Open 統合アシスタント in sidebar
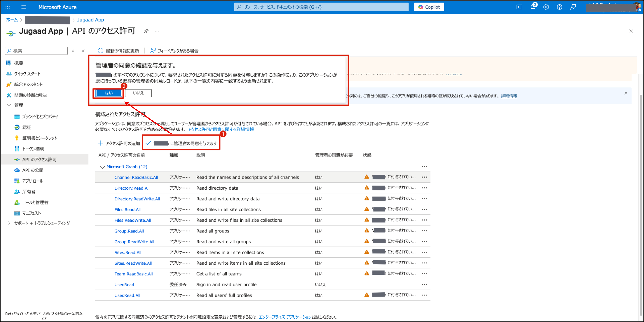644x322 pixels. (x=28, y=85)
